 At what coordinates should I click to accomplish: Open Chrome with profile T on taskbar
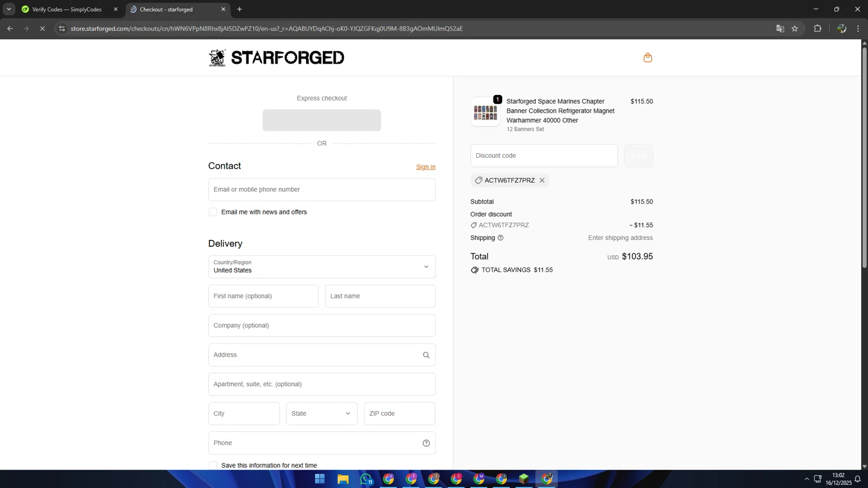click(411, 479)
